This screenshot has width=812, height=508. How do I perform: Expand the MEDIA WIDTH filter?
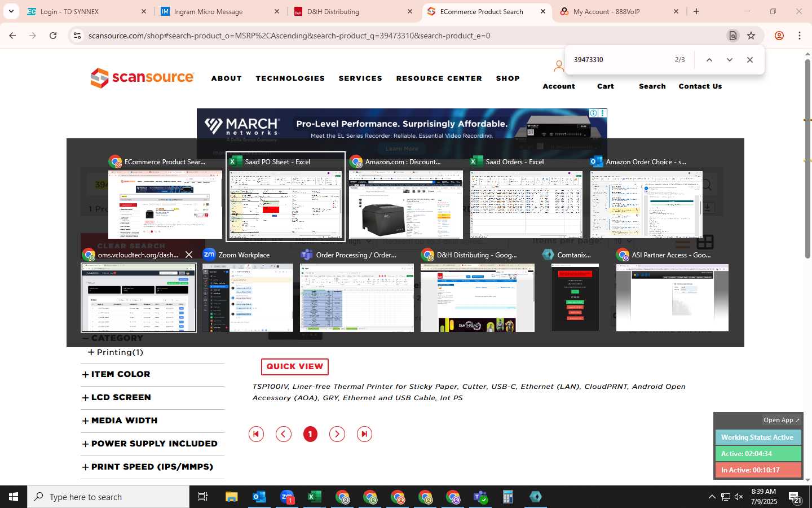click(x=120, y=421)
